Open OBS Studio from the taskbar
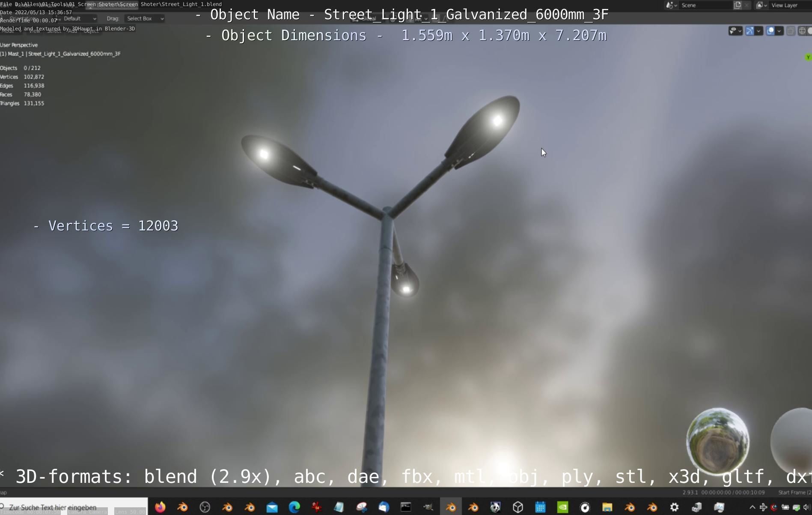The image size is (812, 515). click(x=205, y=507)
